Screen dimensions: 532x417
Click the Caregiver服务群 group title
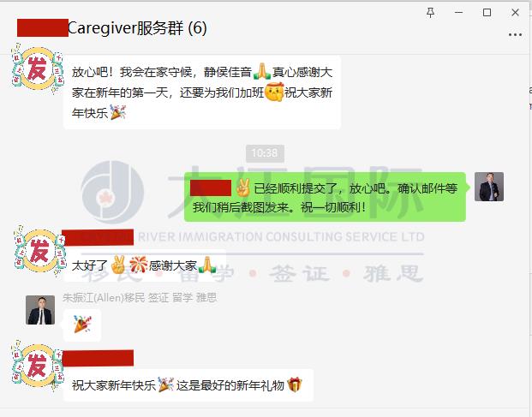137,27
